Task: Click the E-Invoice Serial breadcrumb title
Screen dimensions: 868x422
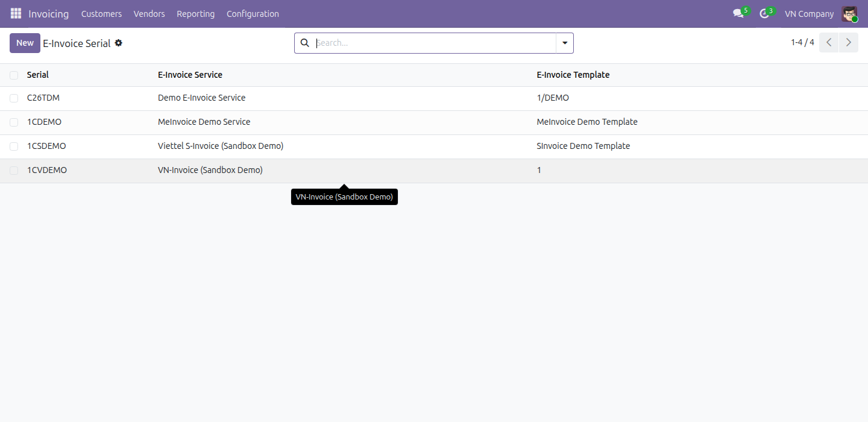Action: tap(77, 43)
